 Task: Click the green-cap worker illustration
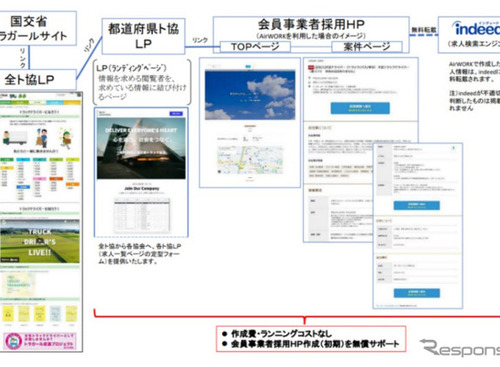pyautogui.click(x=66, y=138)
